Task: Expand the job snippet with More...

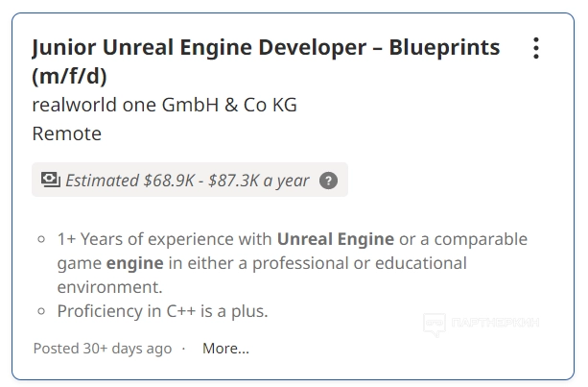Action: point(225,349)
